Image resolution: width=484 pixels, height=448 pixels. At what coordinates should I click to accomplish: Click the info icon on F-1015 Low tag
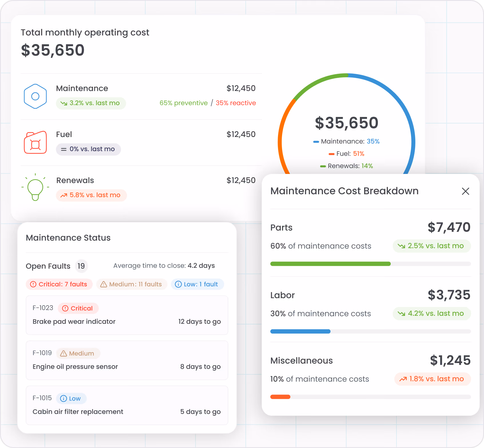[x=64, y=399]
